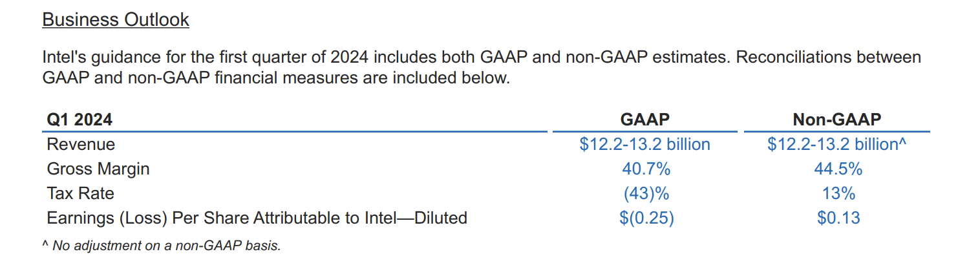Click the GAAP revenue value $12.2-13.2 billion
The height and width of the screenshot is (265, 980).
644,144
